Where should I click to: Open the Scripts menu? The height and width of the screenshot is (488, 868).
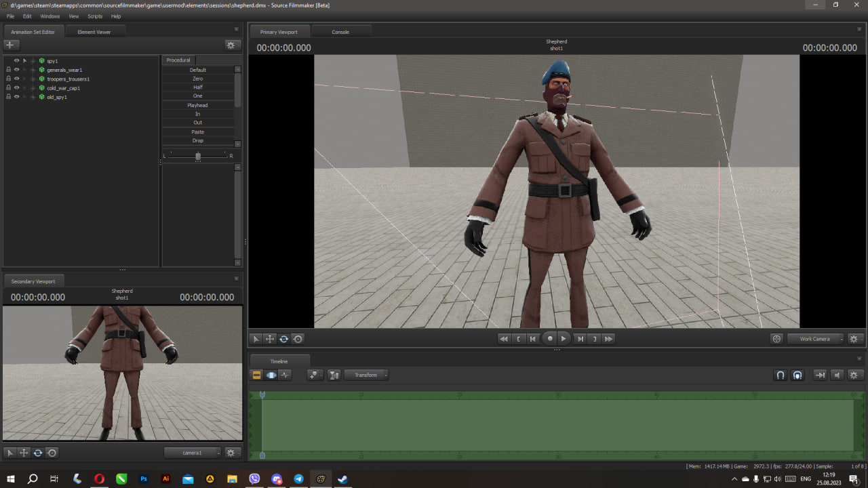point(95,16)
